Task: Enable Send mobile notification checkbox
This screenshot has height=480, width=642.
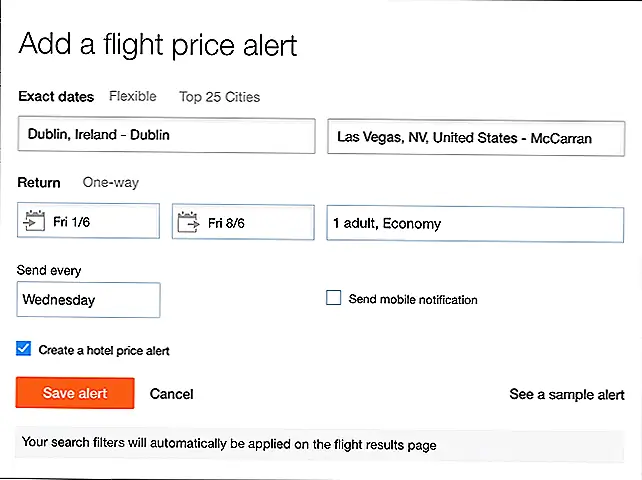Action: point(333,298)
